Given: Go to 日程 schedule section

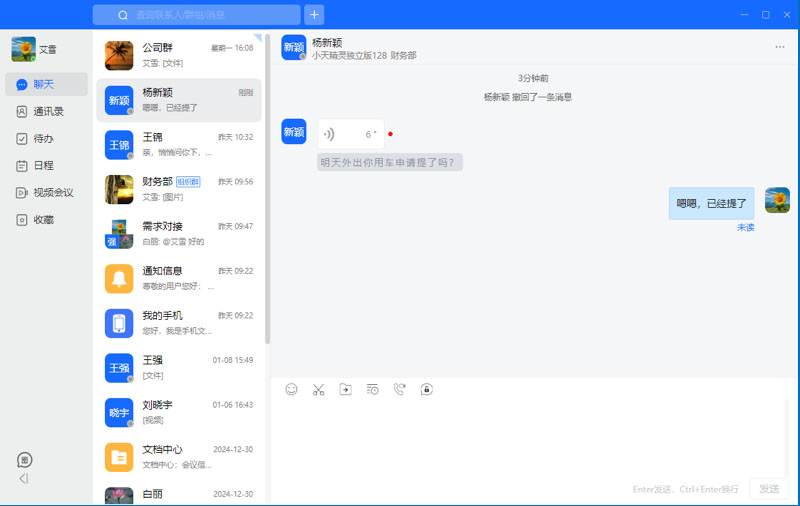Looking at the screenshot, I should pos(43,166).
